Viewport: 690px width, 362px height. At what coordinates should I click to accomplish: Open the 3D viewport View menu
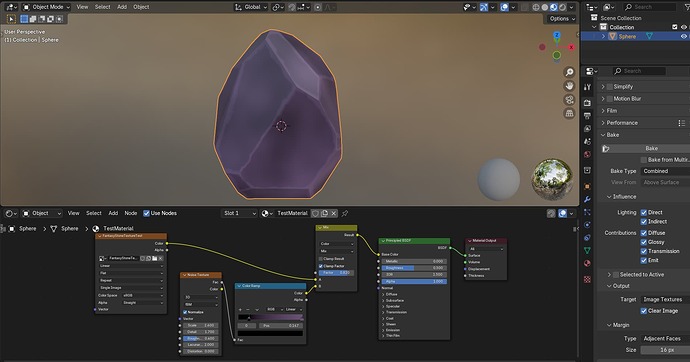(x=82, y=7)
